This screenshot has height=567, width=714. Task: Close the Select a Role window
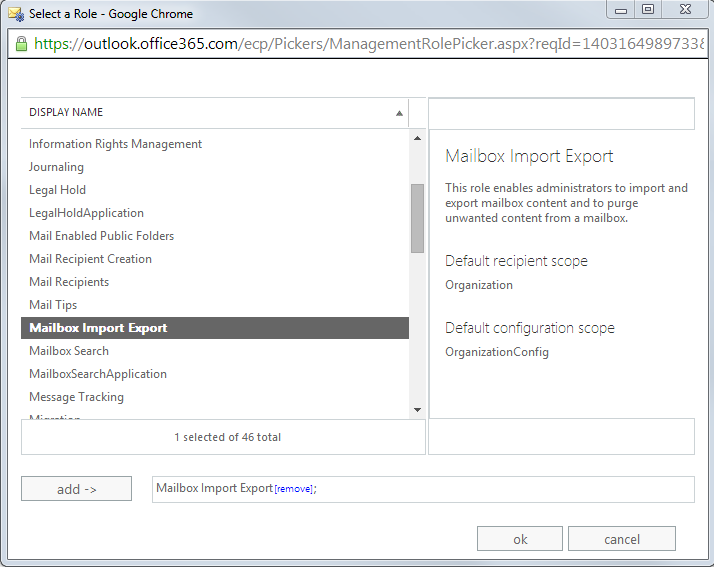pyautogui.click(x=685, y=9)
